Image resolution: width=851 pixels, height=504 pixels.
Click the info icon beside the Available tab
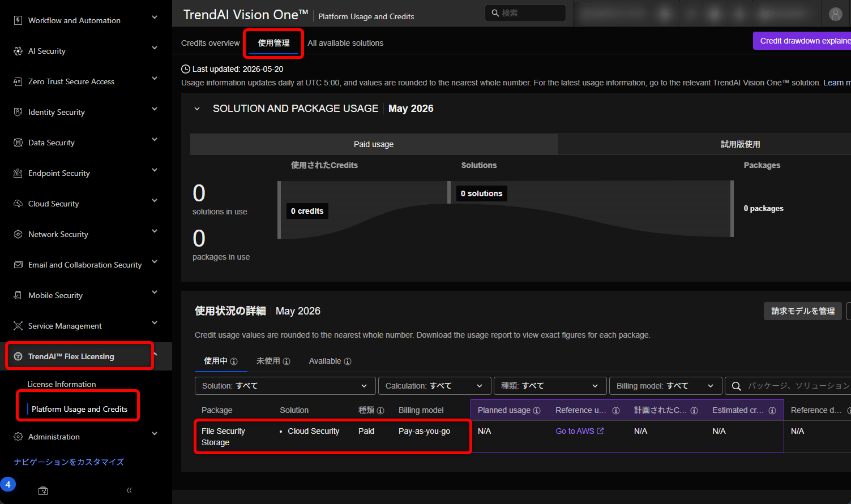point(348,361)
